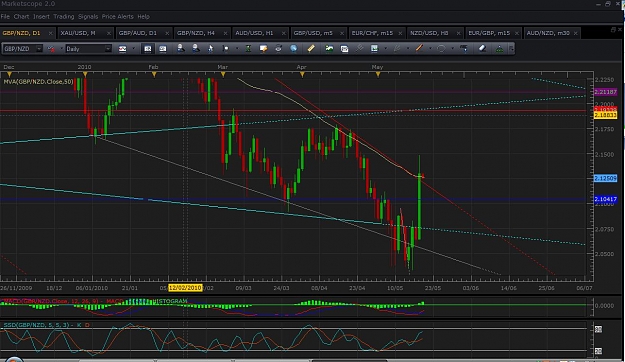Expand the picture export icon dropdown arrow
The width and height of the screenshot is (625, 362).
tap(385, 49)
